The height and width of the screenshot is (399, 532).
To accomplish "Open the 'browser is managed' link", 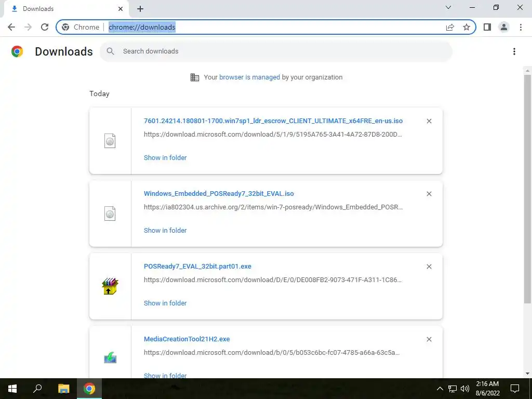I will 249,77.
